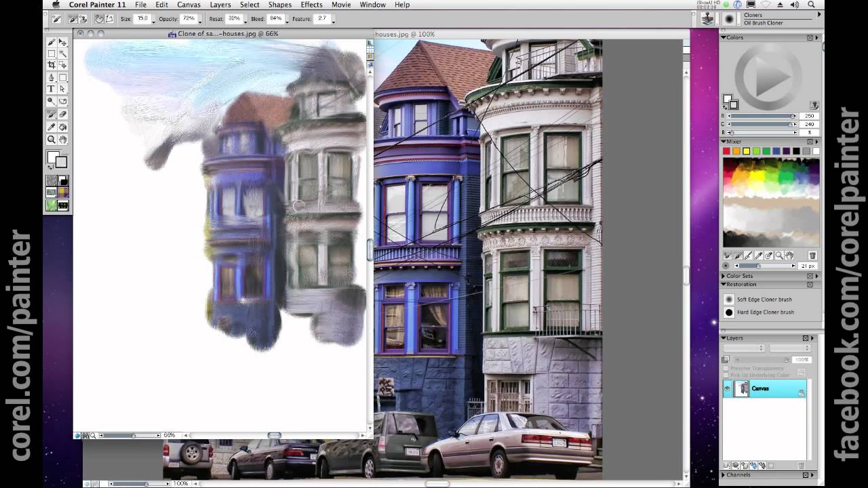Toggle the Dirty Brush mode in Mixer
The width and height of the screenshot is (868, 488).
pos(728,256)
